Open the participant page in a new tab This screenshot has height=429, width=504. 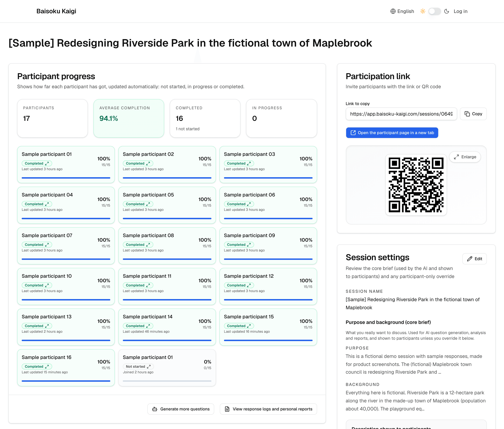[392, 133]
